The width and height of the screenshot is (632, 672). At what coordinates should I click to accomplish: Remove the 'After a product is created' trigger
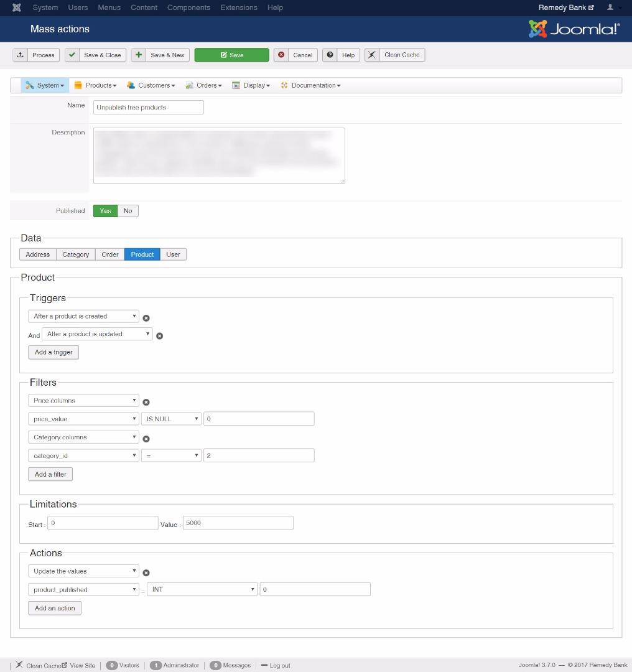click(x=146, y=318)
